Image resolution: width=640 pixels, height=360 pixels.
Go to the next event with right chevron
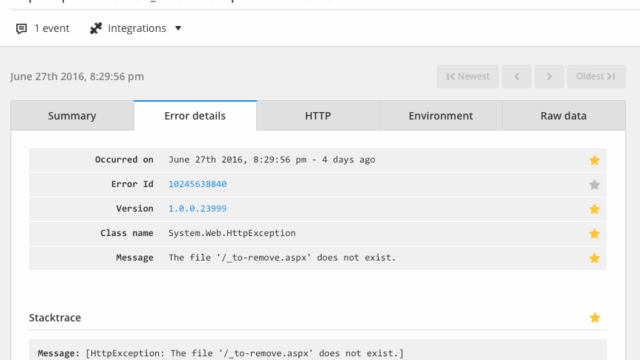tap(549, 76)
